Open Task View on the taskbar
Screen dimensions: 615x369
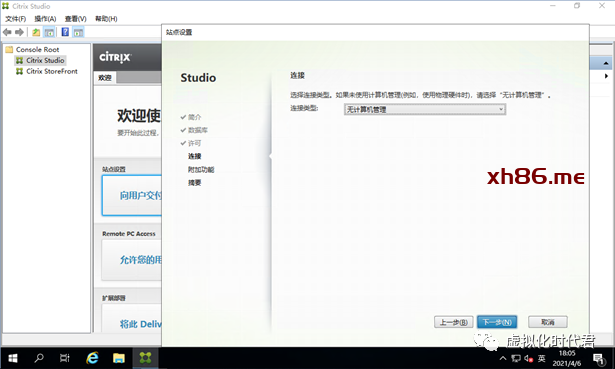point(65,358)
